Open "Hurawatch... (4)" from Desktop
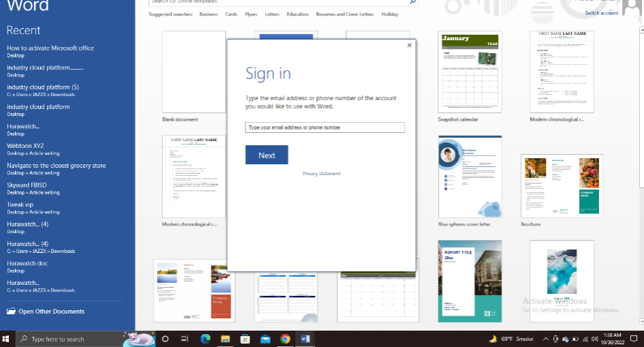644x347 pixels. (27, 228)
